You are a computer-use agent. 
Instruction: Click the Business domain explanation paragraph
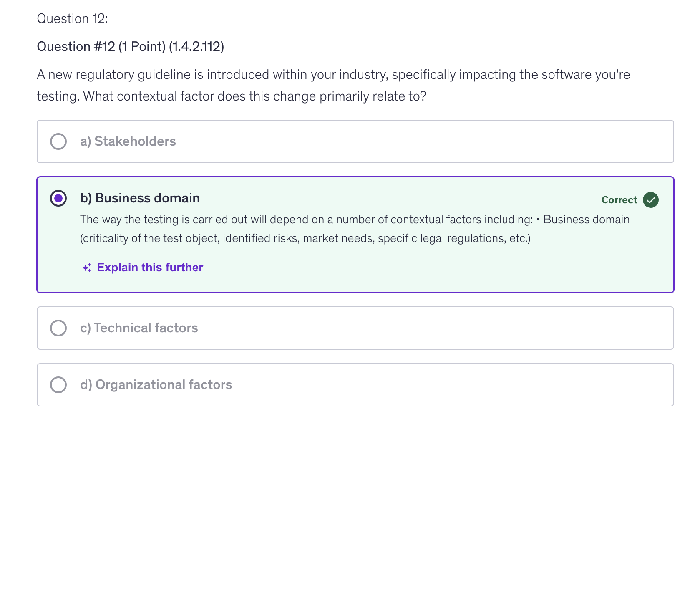click(x=355, y=229)
